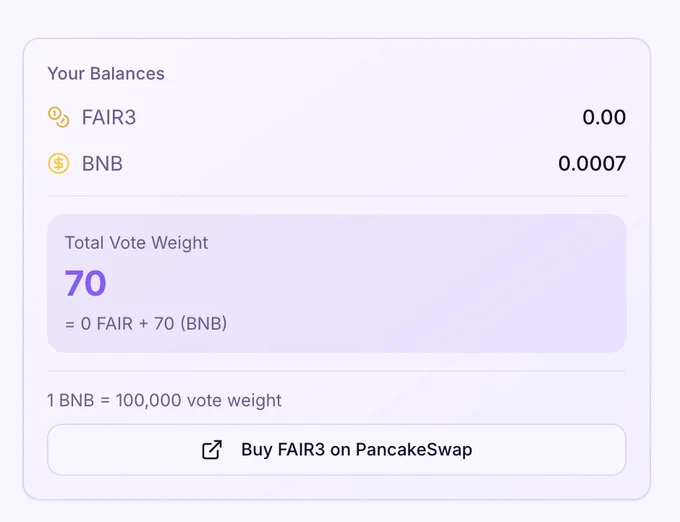Click the Total Vote Weight label
Viewport: 680px width, 522px height.
137,243
